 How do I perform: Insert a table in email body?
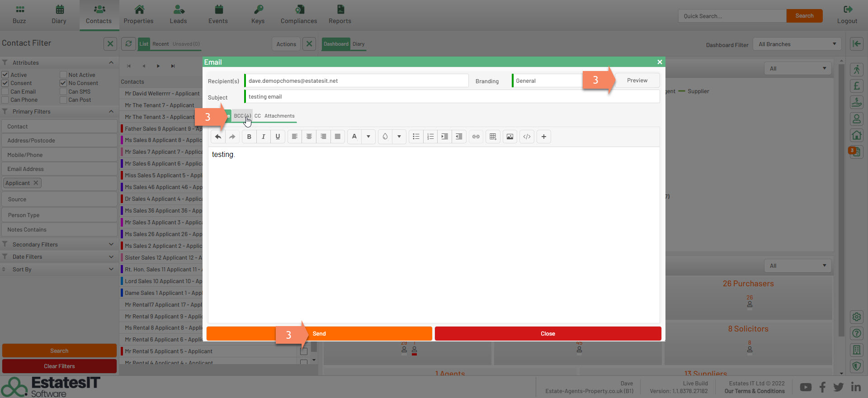pos(493,137)
